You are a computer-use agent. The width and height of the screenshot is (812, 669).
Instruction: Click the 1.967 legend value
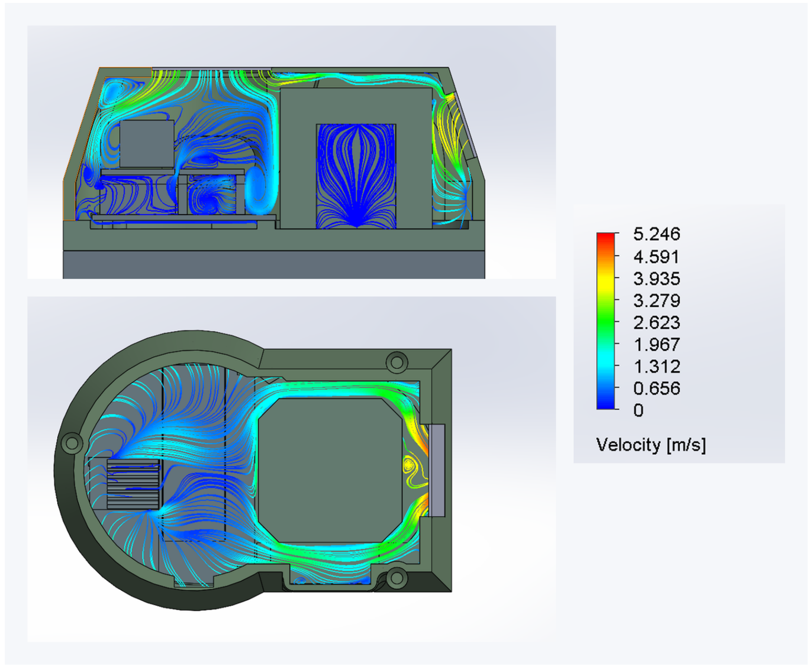(656, 345)
